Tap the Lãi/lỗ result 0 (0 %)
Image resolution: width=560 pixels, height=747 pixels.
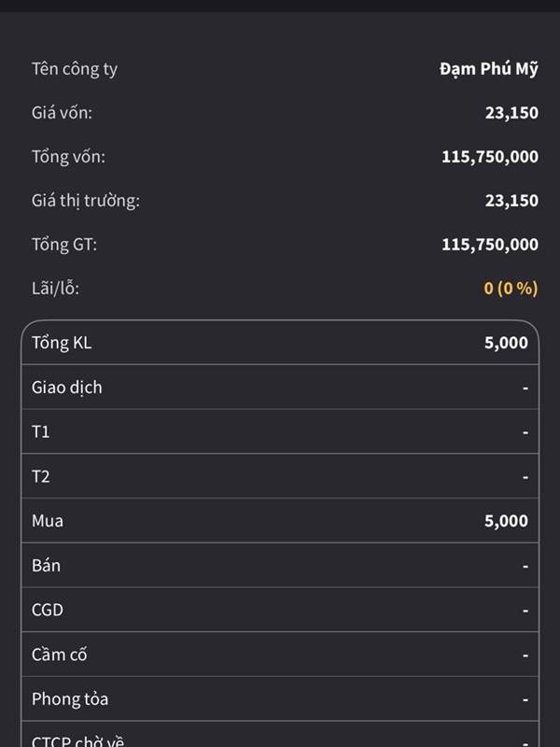511,289
